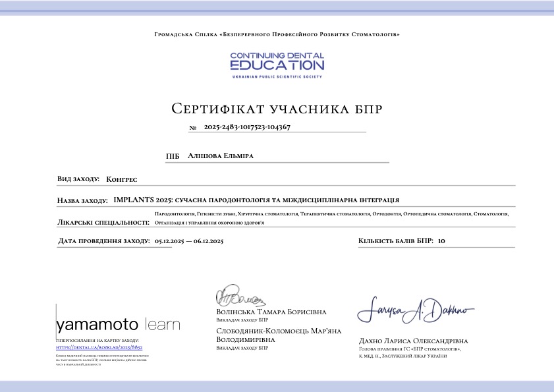Click the participant name "Алішова Ельміра"
Viewport: 554px width, 392px height.
(x=221, y=156)
